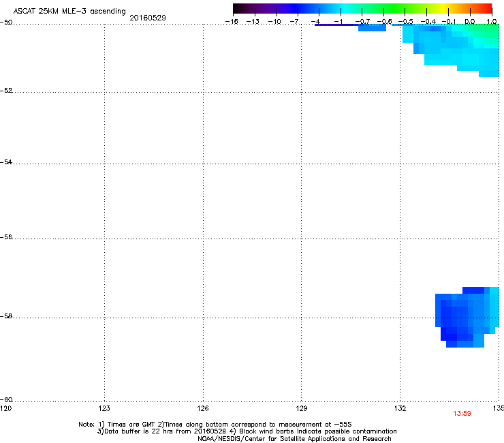Image resolution: width=504 pixels, height=443 pixels.
Task: Click the date label 20160529
Action: (148, 18)
